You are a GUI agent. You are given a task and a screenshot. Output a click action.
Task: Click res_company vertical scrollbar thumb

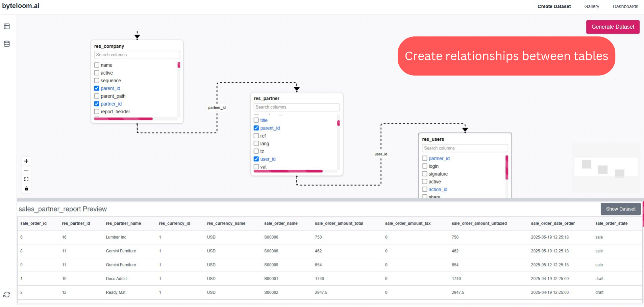tap(179, 65)
